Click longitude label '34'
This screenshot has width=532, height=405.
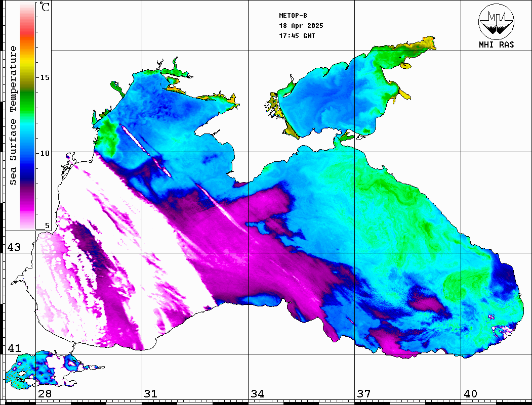257,393
